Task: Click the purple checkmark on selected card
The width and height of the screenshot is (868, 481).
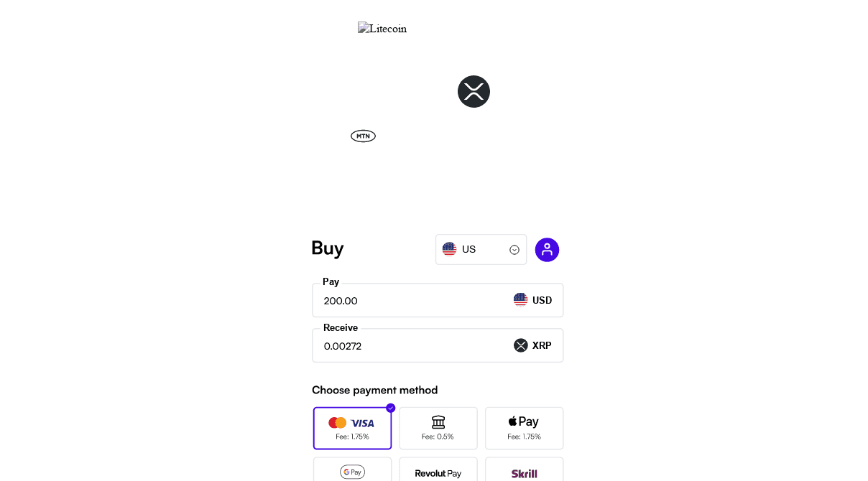Action: pyautogui.click(x=390, y=408)
